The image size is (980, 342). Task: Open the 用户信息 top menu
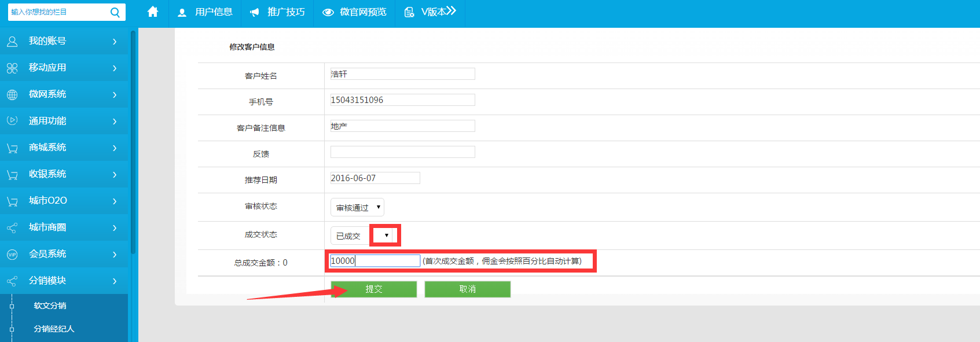205,12
